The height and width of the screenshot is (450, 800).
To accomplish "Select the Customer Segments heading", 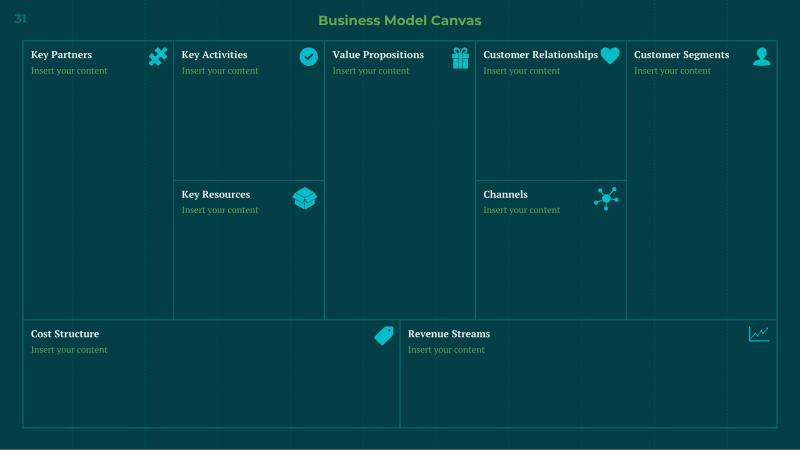I will (682, 55).
